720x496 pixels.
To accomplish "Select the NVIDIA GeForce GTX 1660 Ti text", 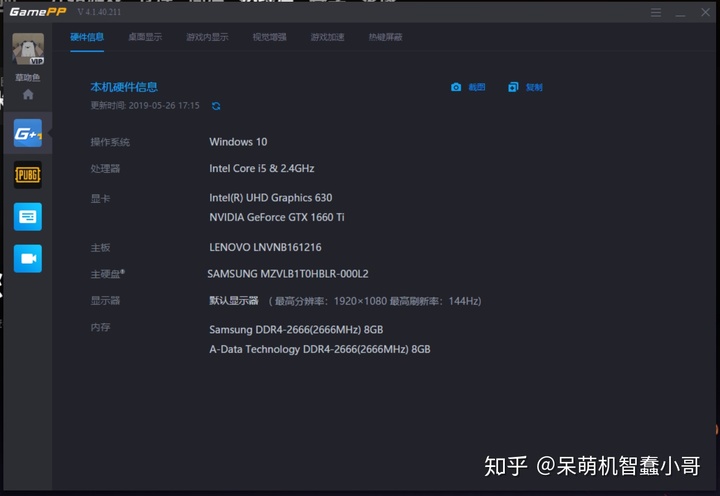I will [x=276, y=217].
